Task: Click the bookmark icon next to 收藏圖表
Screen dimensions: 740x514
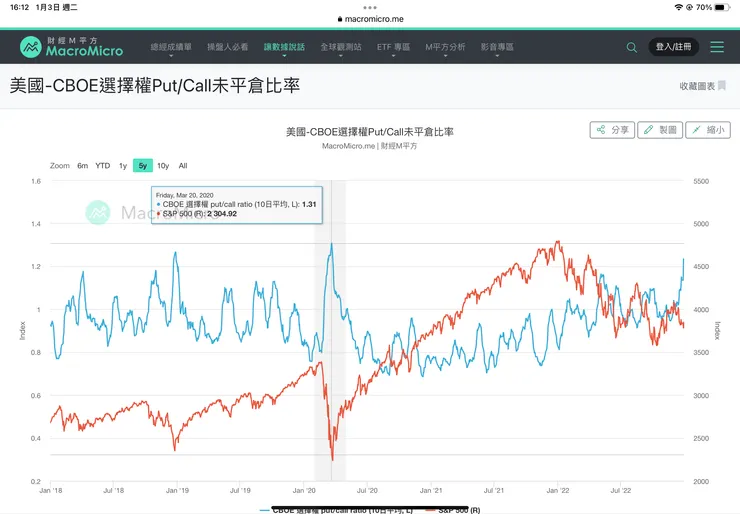Action: tap(722, 85)
